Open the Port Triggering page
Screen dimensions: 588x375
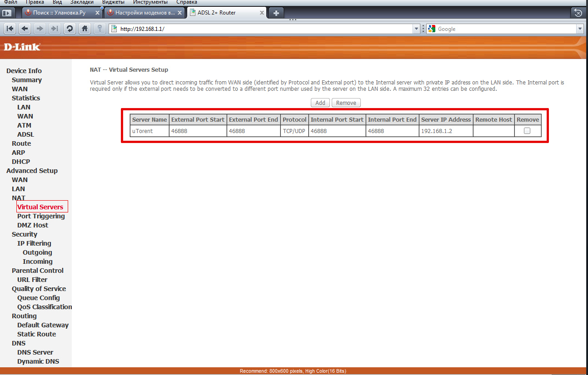pyautogui.click(x=41, y=216)
